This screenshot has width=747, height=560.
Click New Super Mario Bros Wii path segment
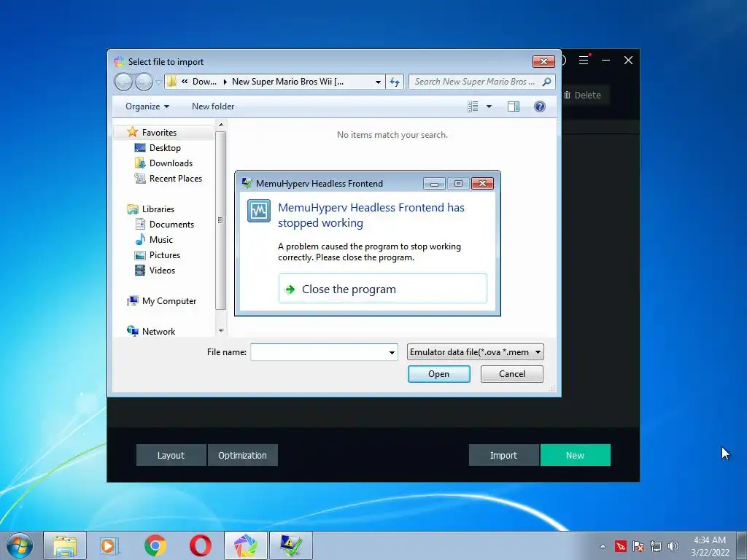pyautogui.click(x=287, y=82)
